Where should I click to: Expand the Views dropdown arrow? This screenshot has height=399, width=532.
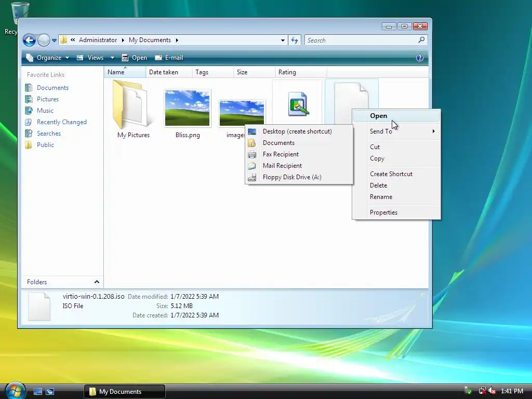[x=112, y=58]
